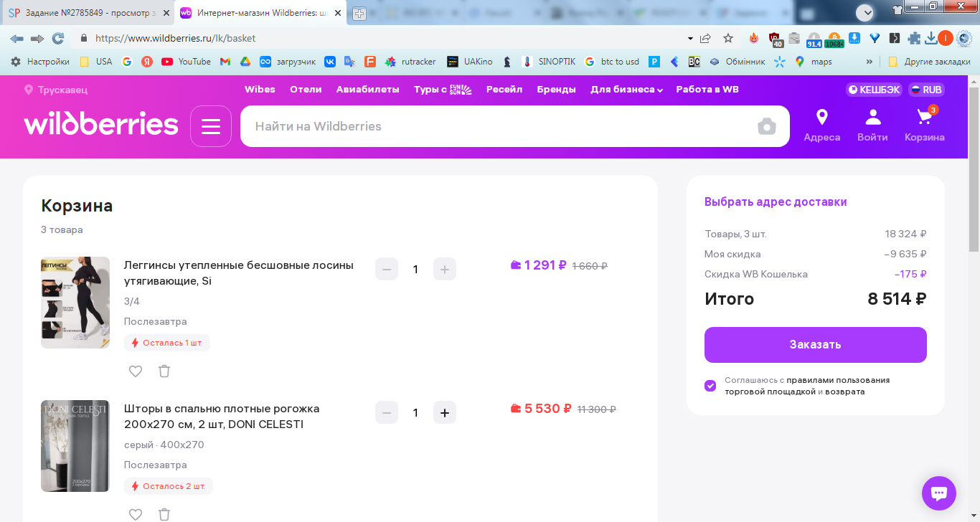
Task: Close the Wildberries browser tab
Action: 338,13
